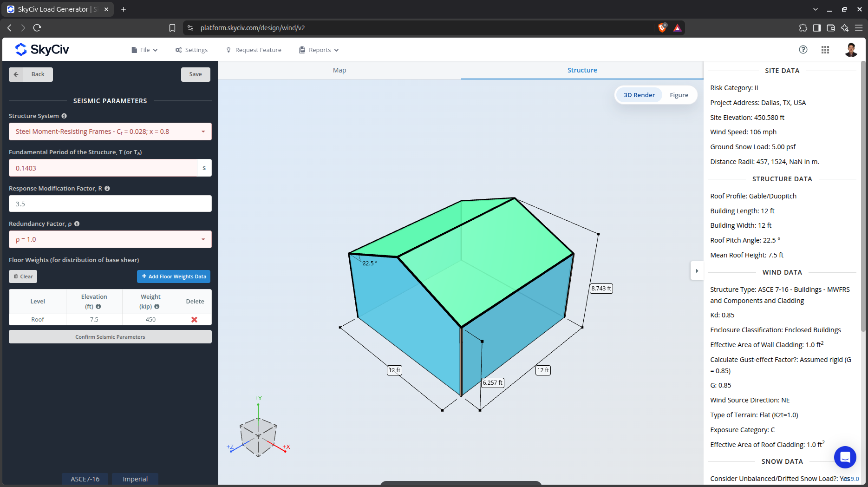The height and width of the screenshot is (487, 868).
Task: Click the Redundancy Factor info icon
Action: [77, 224]
